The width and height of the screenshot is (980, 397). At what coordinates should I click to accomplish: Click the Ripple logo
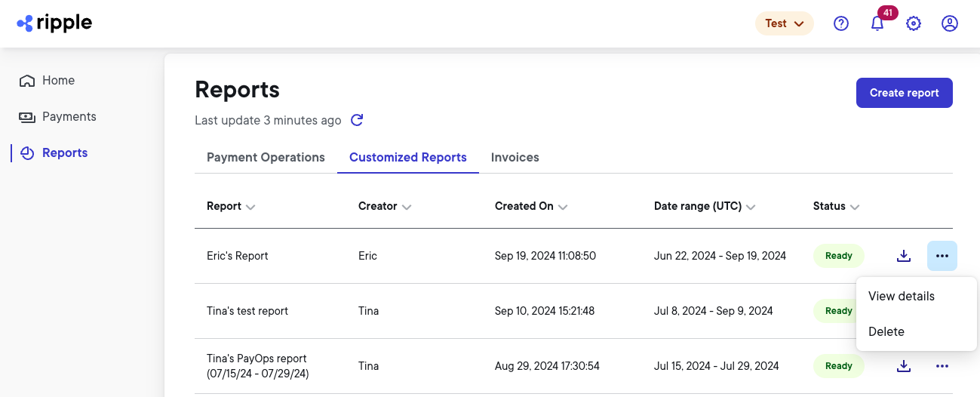pyautogui.click(x=54, y=23)
